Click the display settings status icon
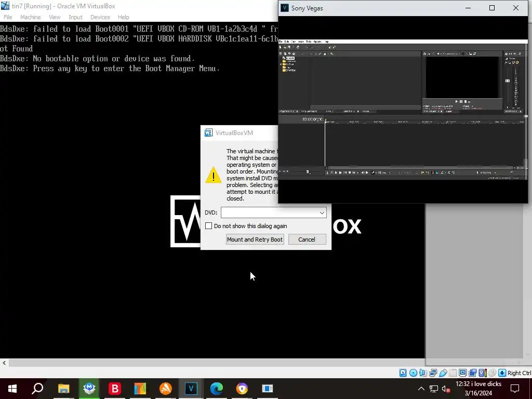 (462, 373)
